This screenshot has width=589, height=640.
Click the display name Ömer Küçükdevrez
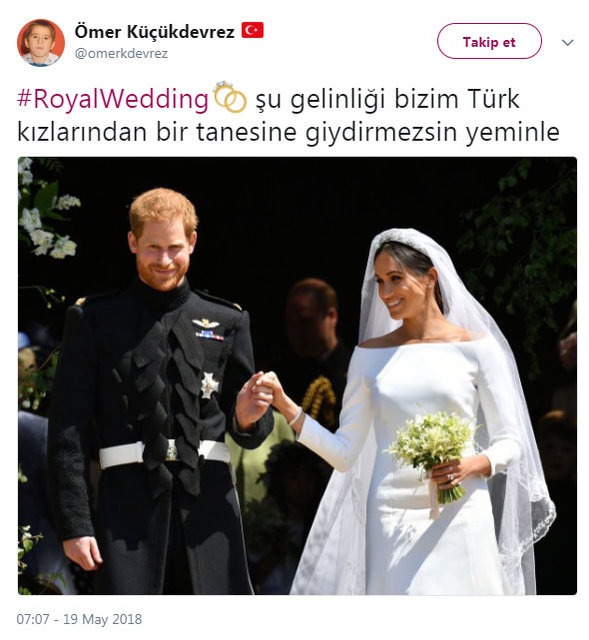(154, 32)
